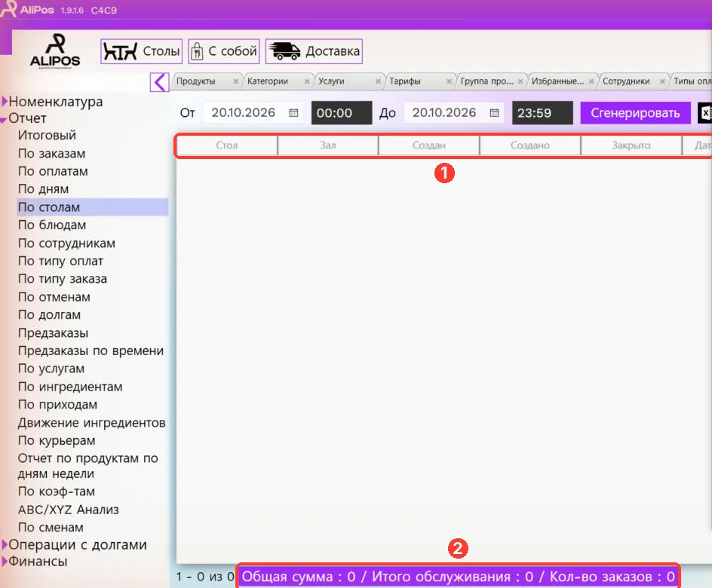Close the Категории tab

click(307, 81)
